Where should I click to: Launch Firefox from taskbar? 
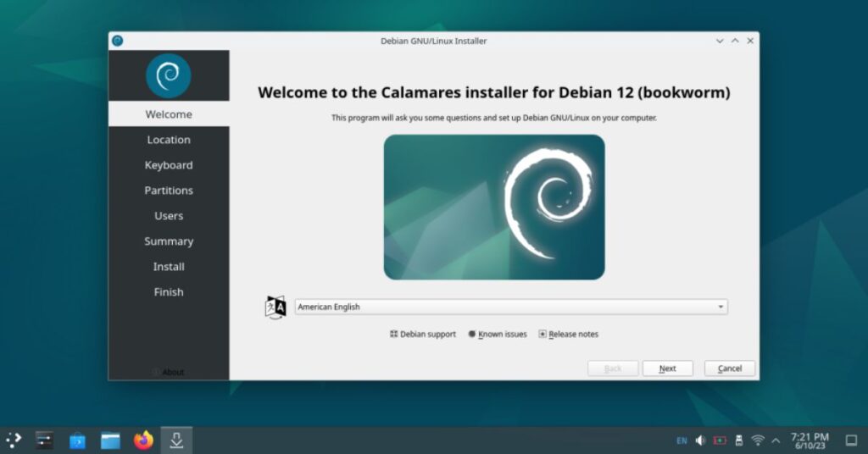143,440
